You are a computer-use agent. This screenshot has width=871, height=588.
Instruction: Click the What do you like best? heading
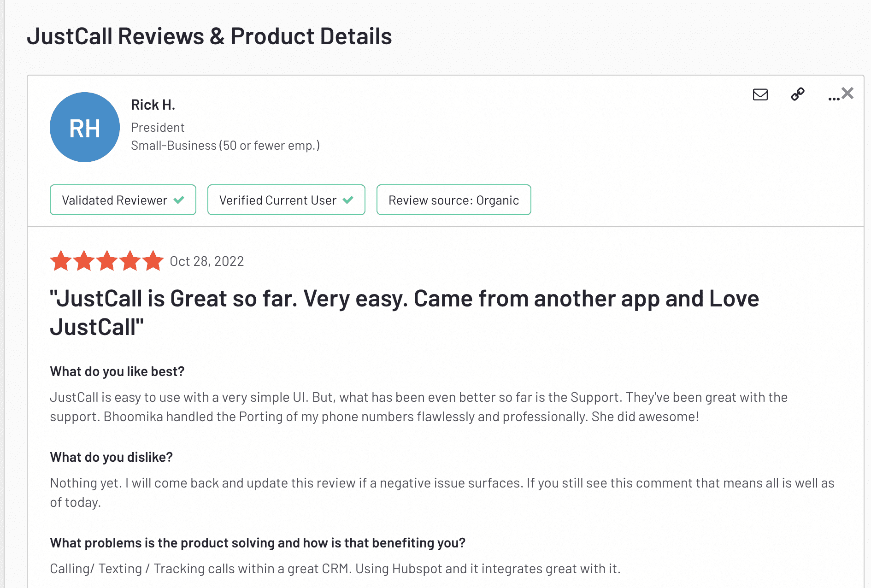point(117,371)
